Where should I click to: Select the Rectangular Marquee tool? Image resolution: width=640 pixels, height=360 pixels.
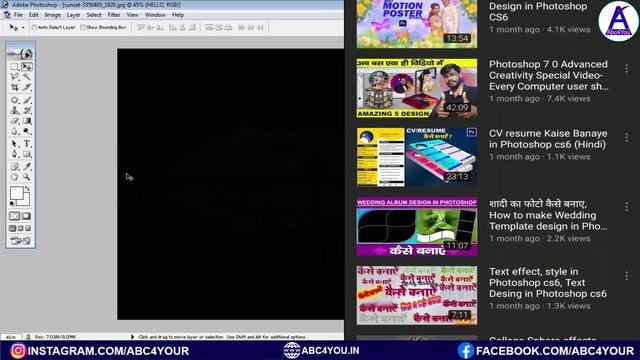[x=15, y=66]
